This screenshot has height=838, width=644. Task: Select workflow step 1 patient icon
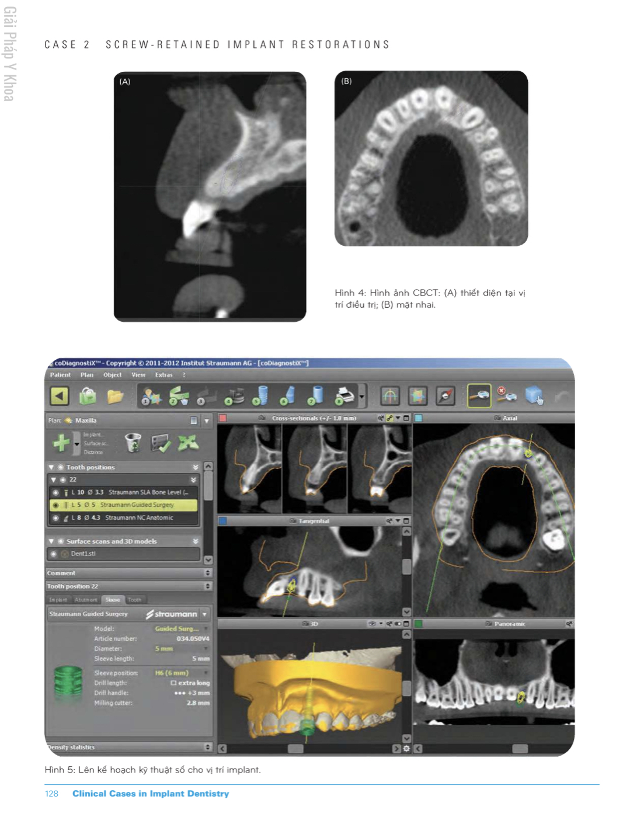pyautogui.click(x=151, y=397)
